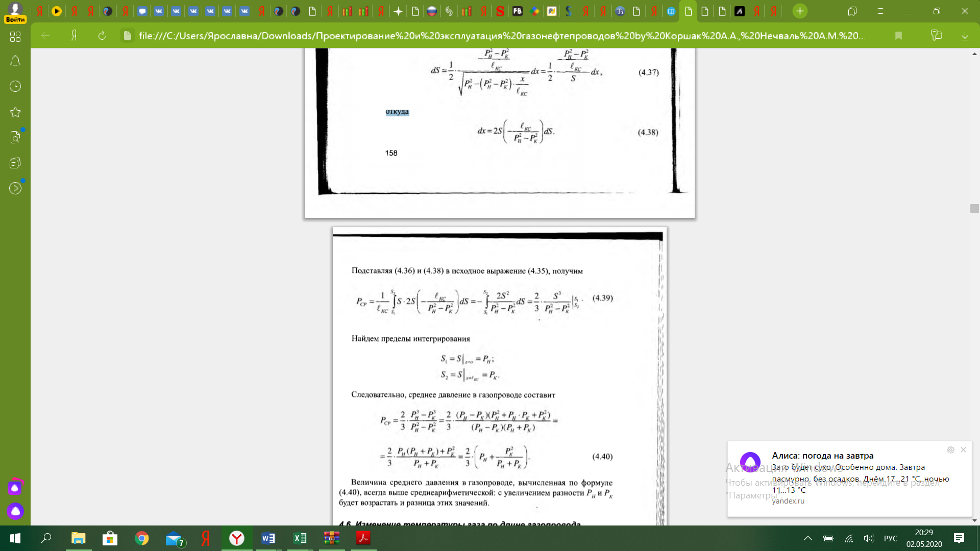Image resolution: width=980 pixels, height=551 pixels.
Task: Open a new tab with plus button
Action: 800,11
